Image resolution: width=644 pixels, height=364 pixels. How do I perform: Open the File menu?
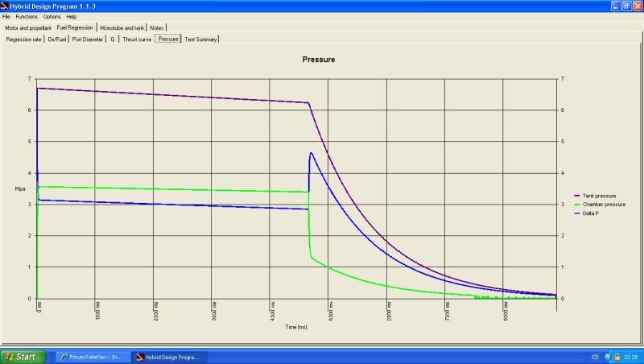point(6,16)
